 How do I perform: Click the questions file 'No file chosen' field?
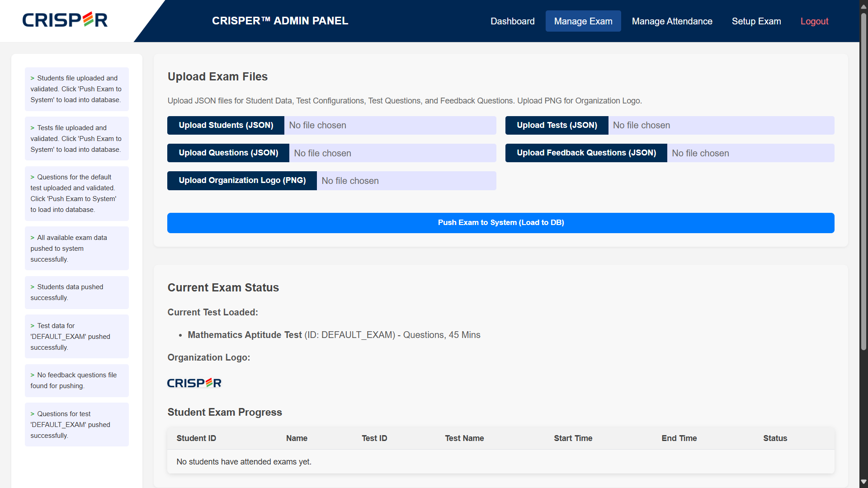click(393, 153)
